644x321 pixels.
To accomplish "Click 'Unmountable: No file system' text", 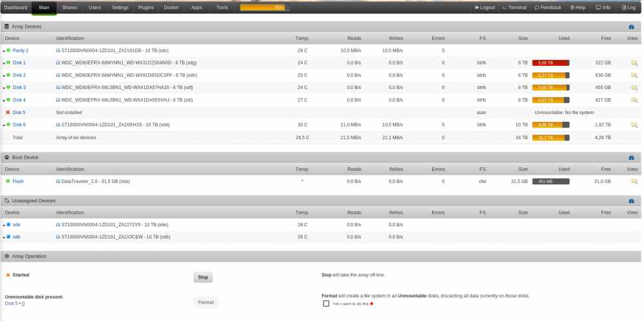I will click(564, 113).
